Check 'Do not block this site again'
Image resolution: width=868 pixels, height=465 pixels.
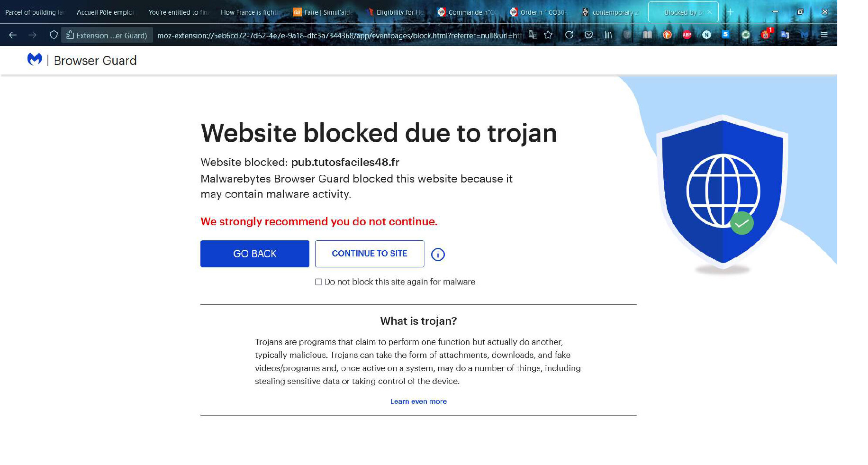(x=318, y=282)
